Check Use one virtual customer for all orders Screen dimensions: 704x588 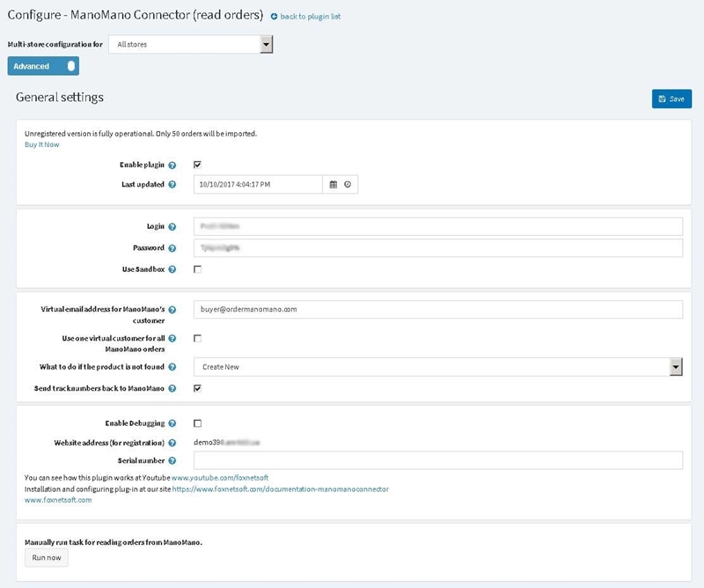point(197,339)
